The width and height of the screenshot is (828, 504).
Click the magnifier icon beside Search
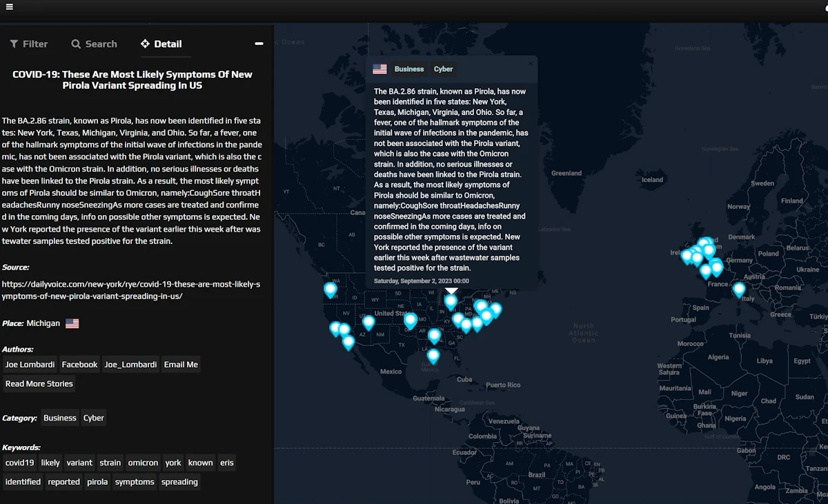[x=76, y=44]
